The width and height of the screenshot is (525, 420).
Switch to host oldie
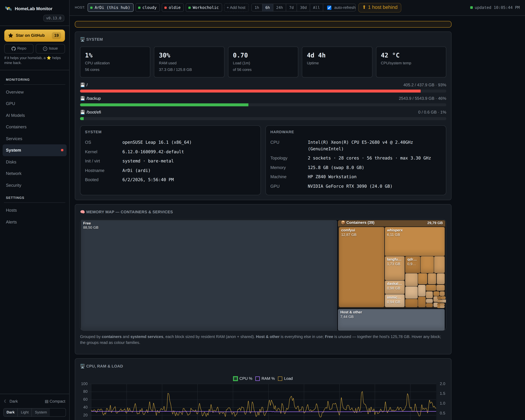click(x=173, y=8)
